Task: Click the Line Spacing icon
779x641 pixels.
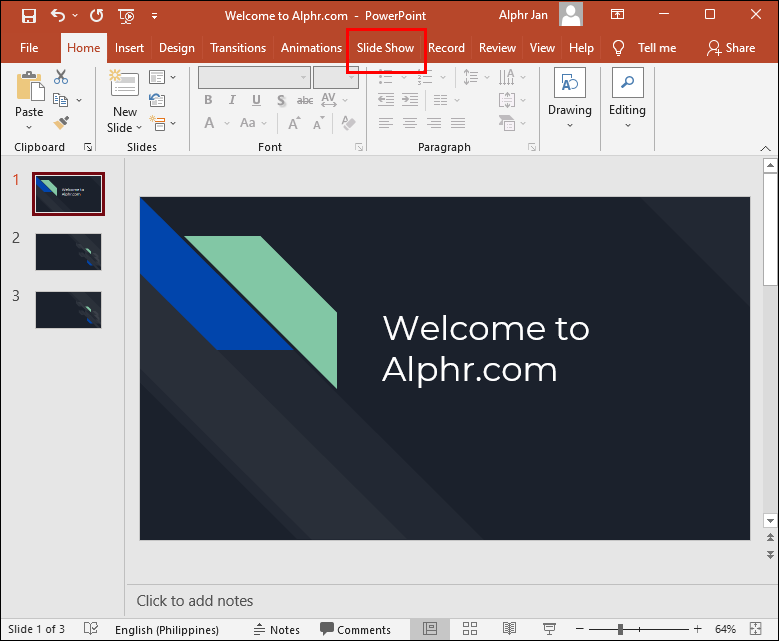Action: point(470,77)
